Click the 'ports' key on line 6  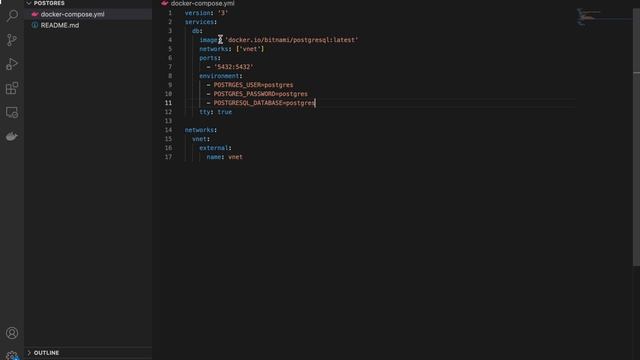[x=208, y=58]
